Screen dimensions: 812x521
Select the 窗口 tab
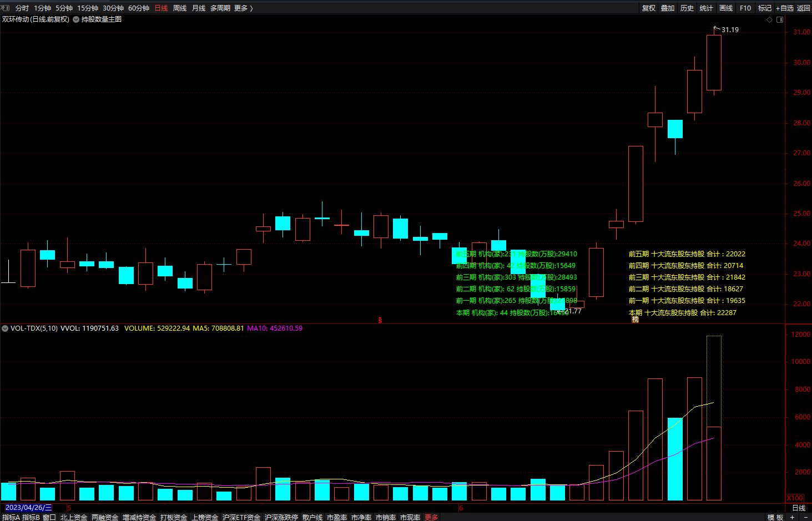tap(49, 517)
